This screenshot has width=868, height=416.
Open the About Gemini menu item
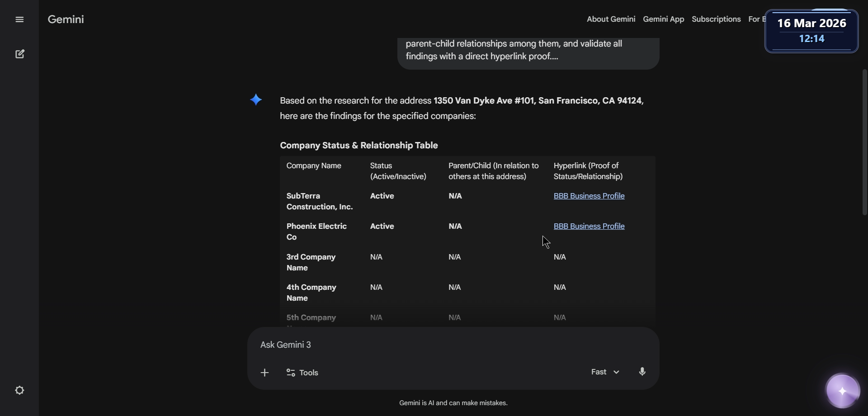[x=611, y=19]
